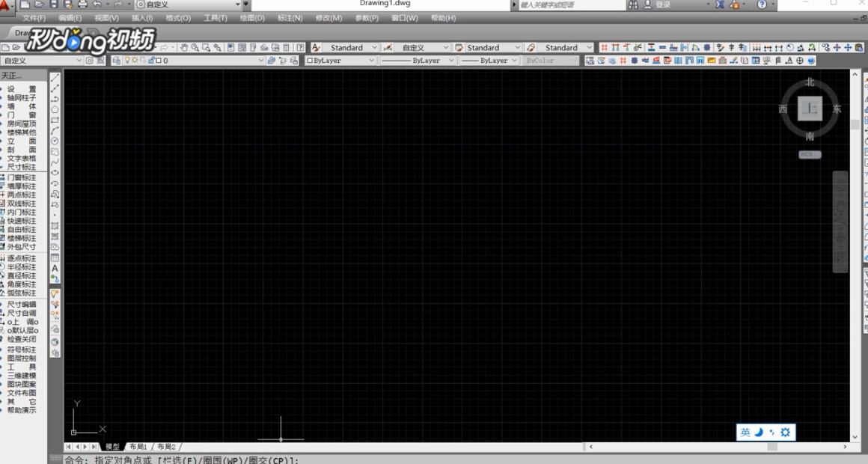Click the horizontal scrollbar thumb
This screenshot has width=868, height=464.
[x=771, y=446]
